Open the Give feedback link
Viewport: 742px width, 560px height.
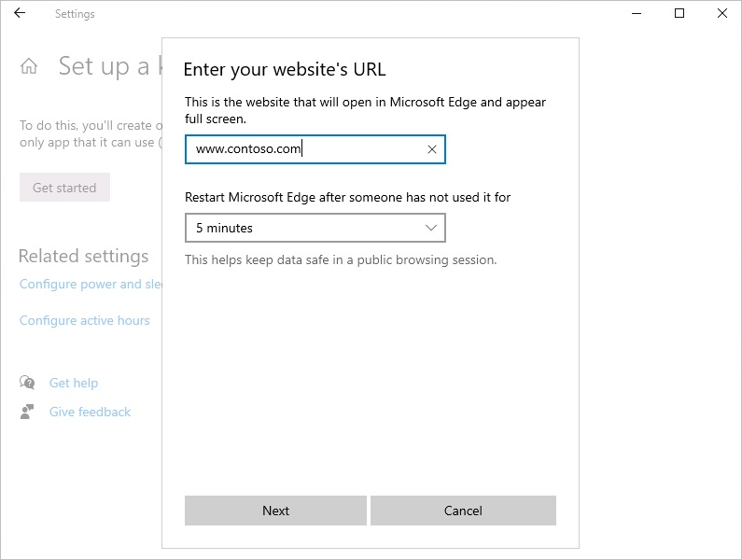tap(91, 412)
